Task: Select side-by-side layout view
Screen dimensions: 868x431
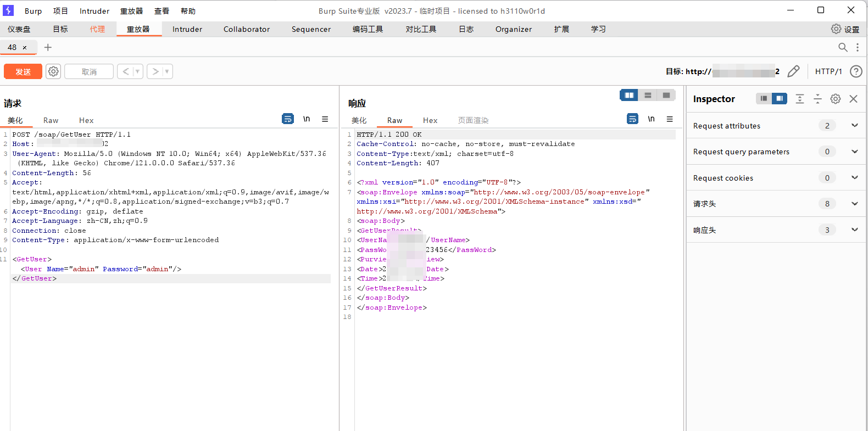Action: 629,95
